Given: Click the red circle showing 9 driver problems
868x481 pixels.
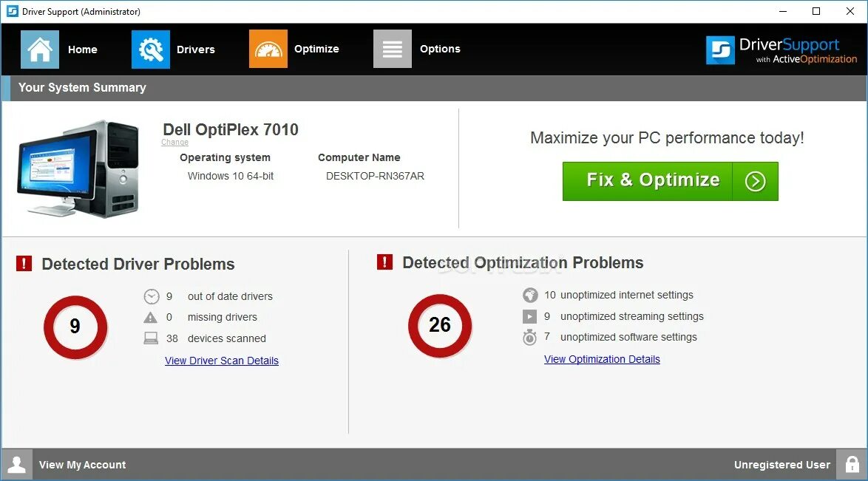Looking at the screenshot, I should [75, 327].
